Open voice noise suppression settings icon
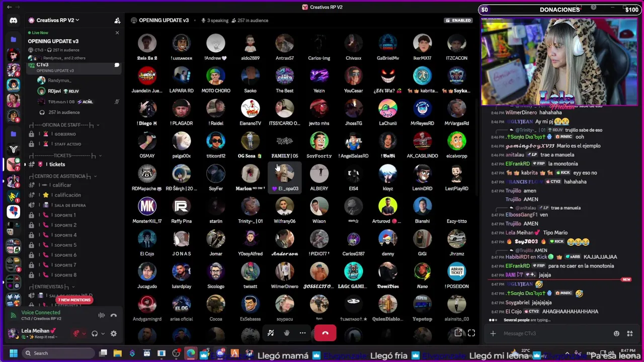Image resolution: width=644 pixels, height=362 pixels. [102, 315]
